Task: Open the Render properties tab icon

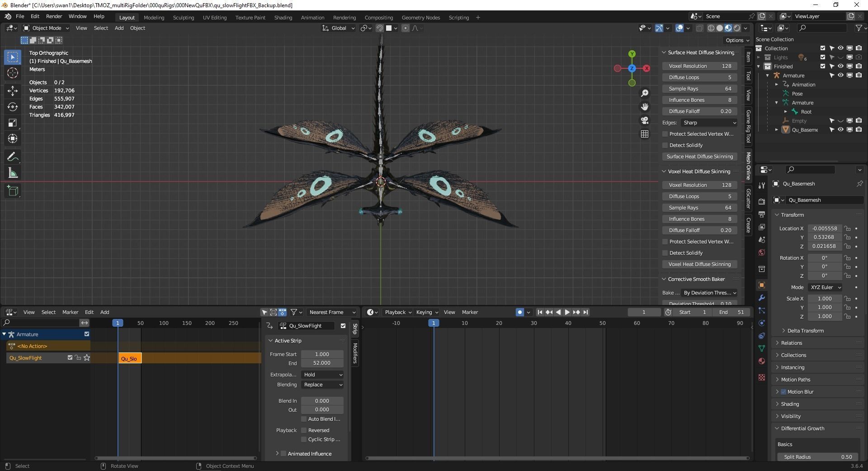Action: (x=762, y=201)
